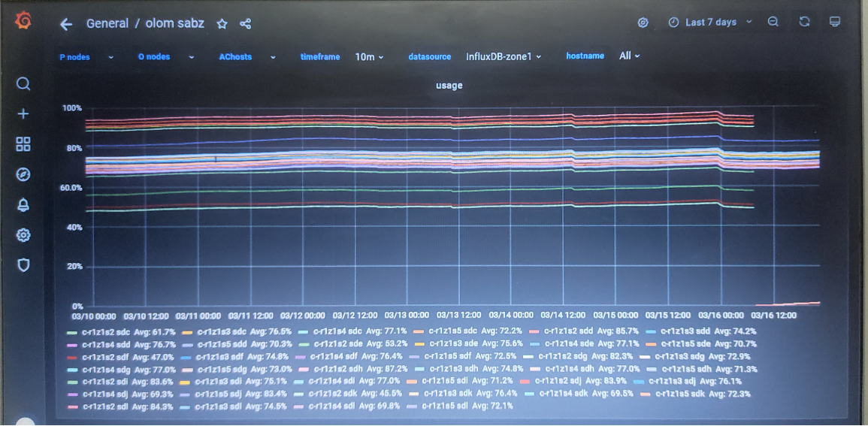Select legend label c-r1z1s5 sde Avg: 70.7%
This screenshot has height=426, width=868.
click(706, 344)
